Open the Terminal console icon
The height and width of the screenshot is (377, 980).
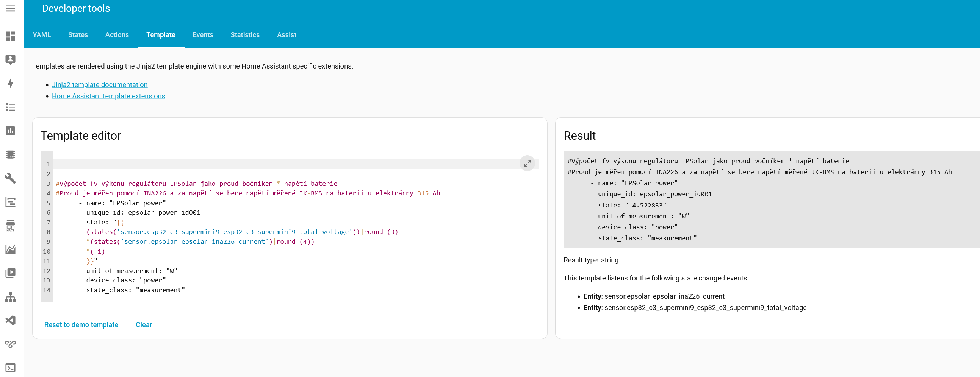(11, 368)
